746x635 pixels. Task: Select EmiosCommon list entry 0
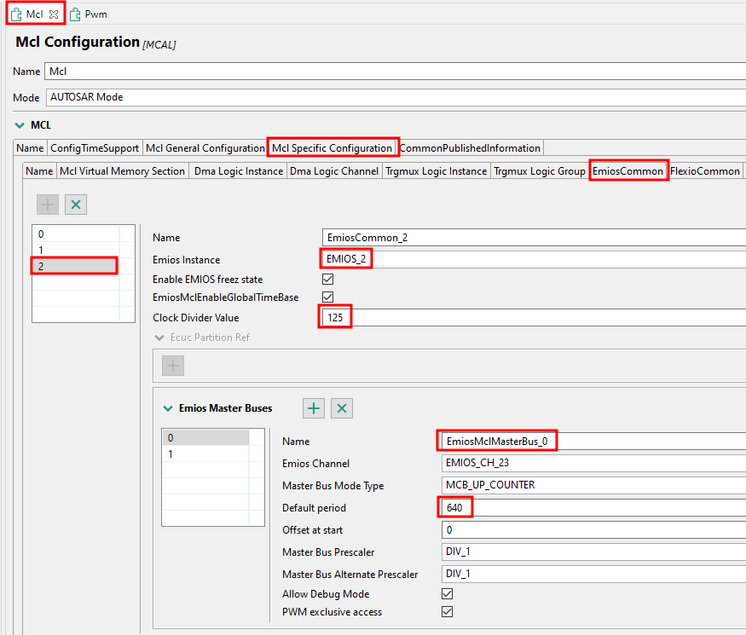pyautogui.click(x=76, y=234)
